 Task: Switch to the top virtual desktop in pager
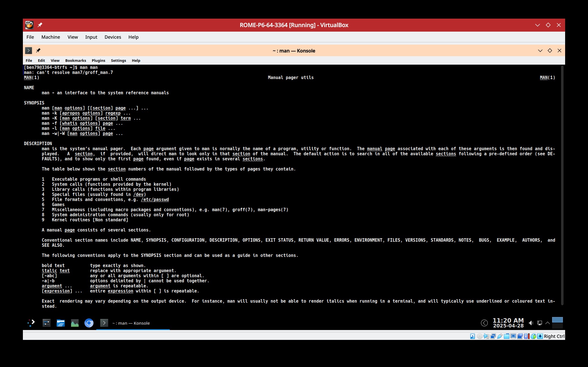557,320
